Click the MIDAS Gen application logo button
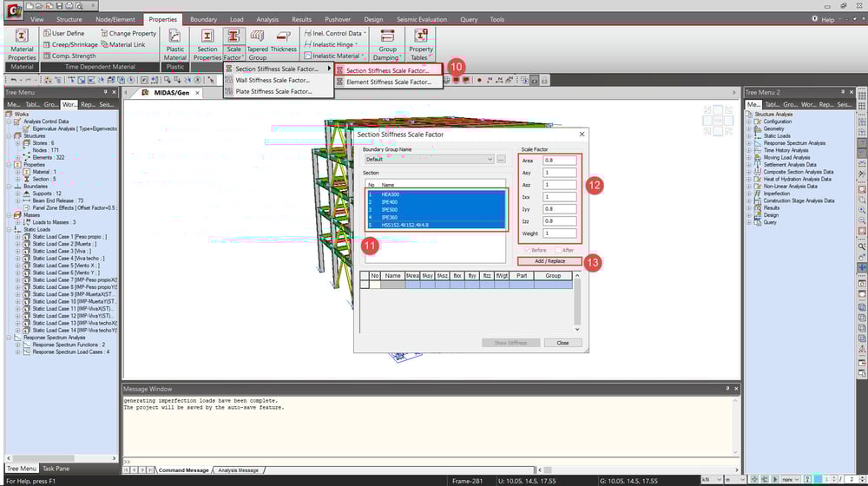This screenshot has height=486, width=868. [14, 10]
